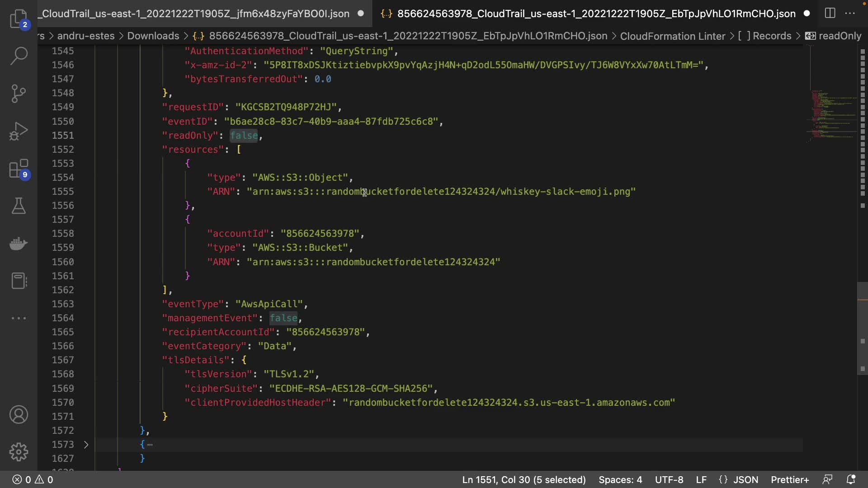Open Accounts icon in activity bar
This screenshot has height=488, width=868.
coord(19,415)
